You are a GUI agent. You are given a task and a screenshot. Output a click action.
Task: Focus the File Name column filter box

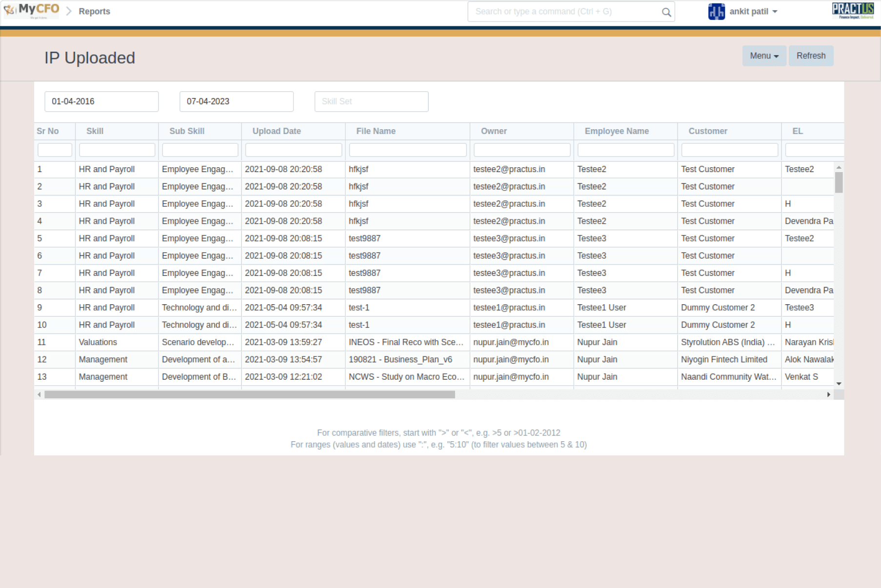tap(407, 150)
